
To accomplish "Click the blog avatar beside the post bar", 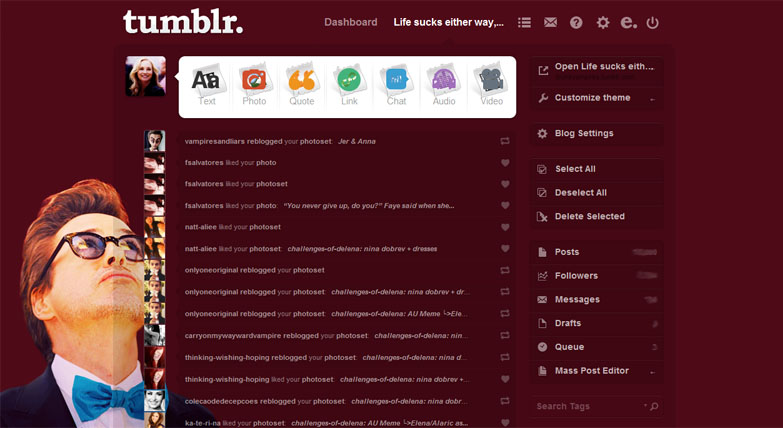I will point(146,76).
